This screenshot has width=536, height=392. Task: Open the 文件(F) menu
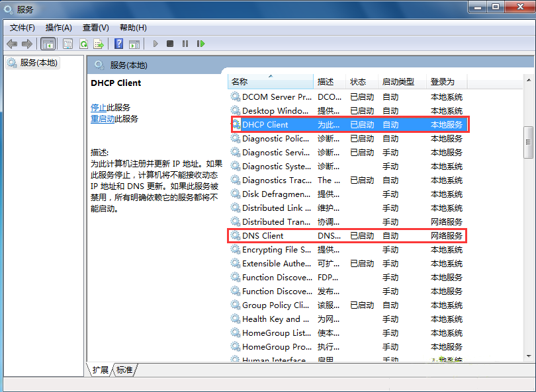point(22,27)
